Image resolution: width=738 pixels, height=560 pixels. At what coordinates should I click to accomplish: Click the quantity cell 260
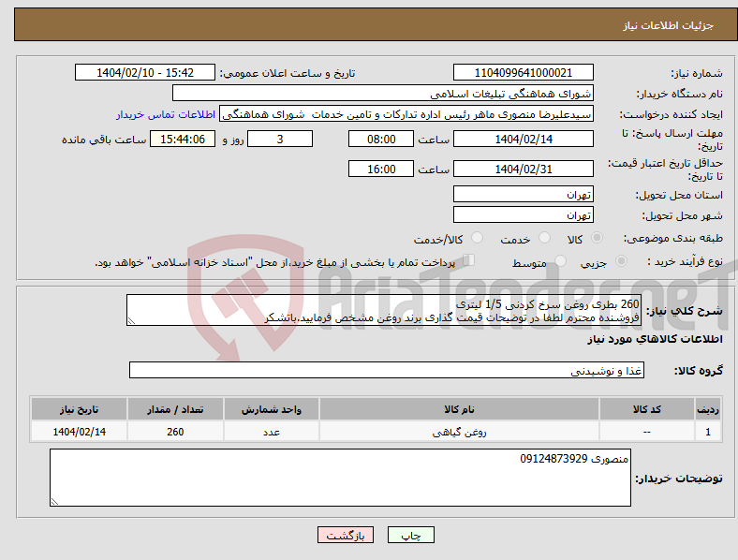175,431
